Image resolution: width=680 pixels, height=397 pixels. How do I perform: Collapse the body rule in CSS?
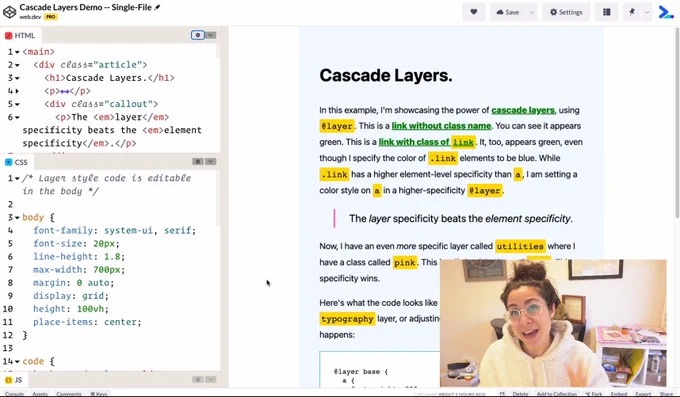tap(17, 217)
